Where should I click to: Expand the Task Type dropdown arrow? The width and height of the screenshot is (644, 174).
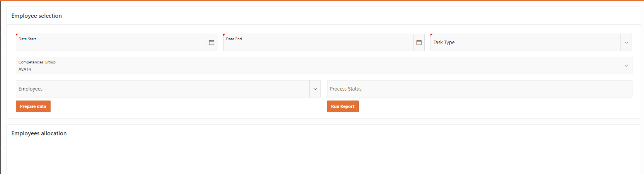point(626,43)
